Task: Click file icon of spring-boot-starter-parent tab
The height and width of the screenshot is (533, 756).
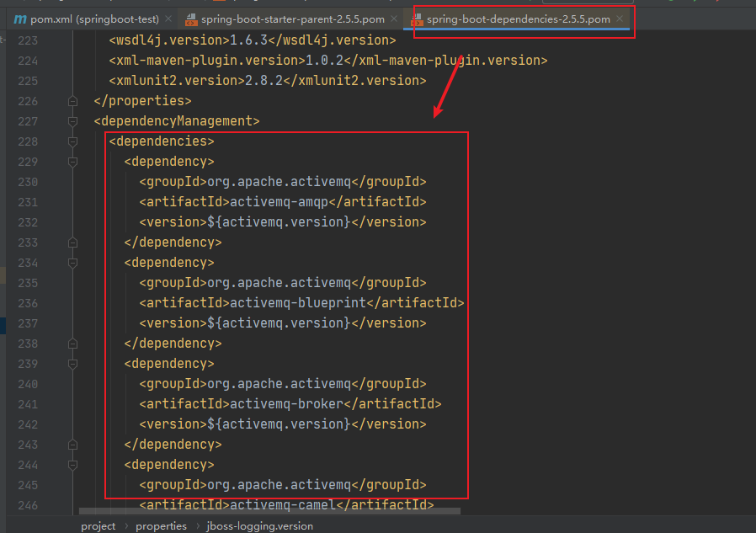Action: (x=191, y=19)
